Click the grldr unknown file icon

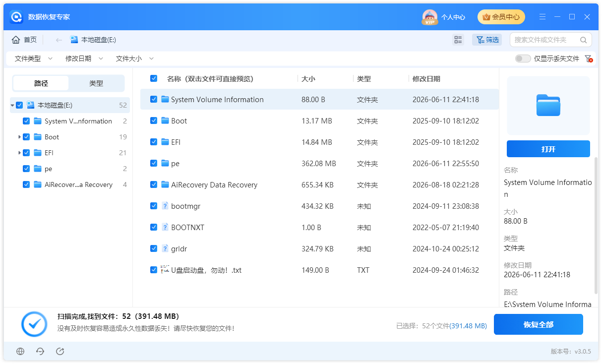coord(165,248)
